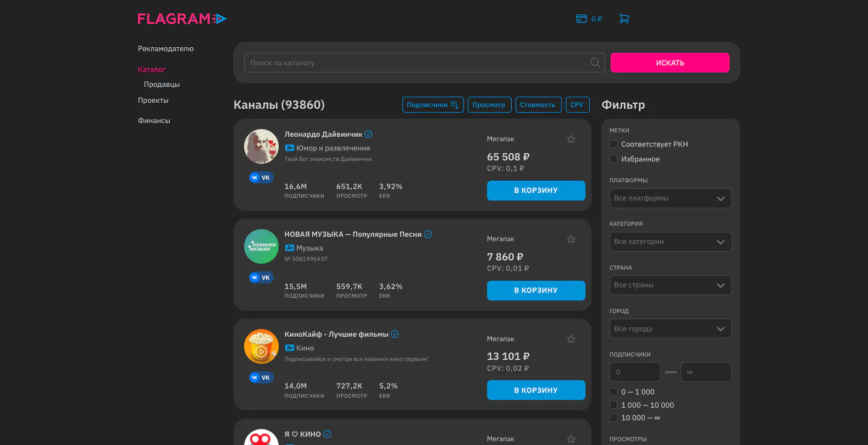This screenshot has height=445, width=868.
Task: Click the wallet balance icon showing 0 ₽
Action: coord(582,19)
